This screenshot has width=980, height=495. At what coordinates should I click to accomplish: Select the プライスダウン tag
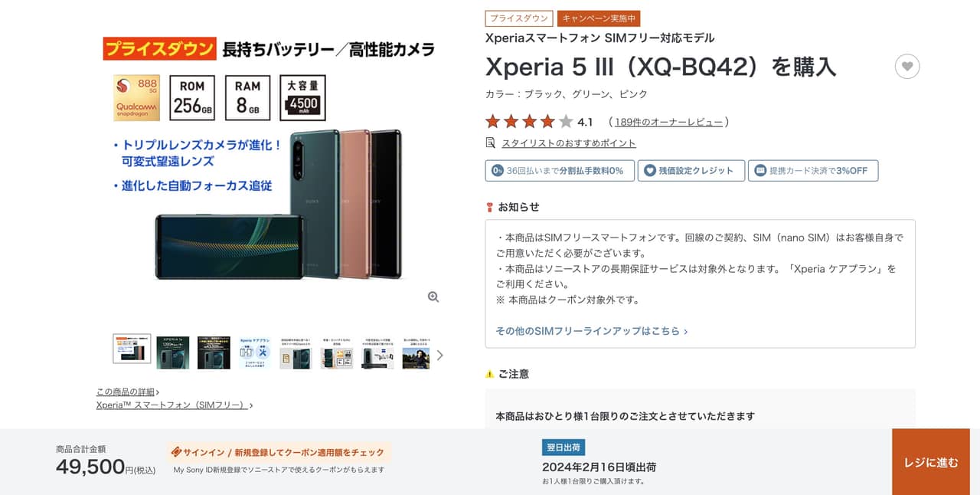click(519, 18)
